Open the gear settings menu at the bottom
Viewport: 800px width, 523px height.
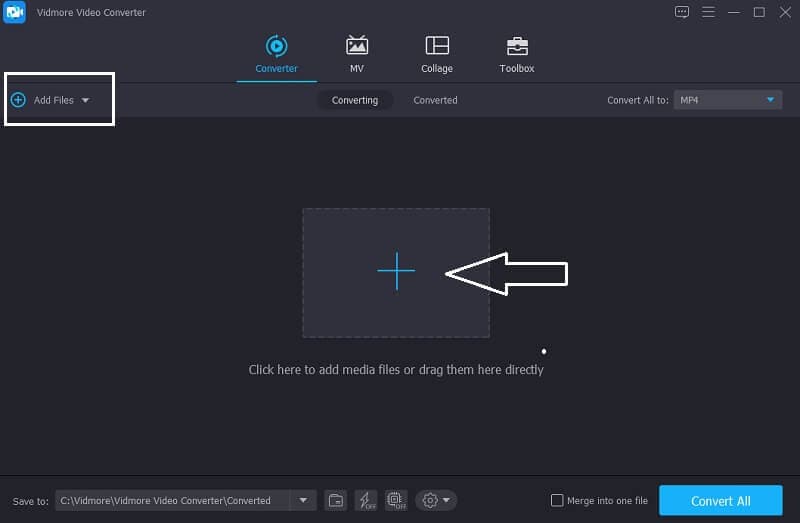[x=436, y=500]
